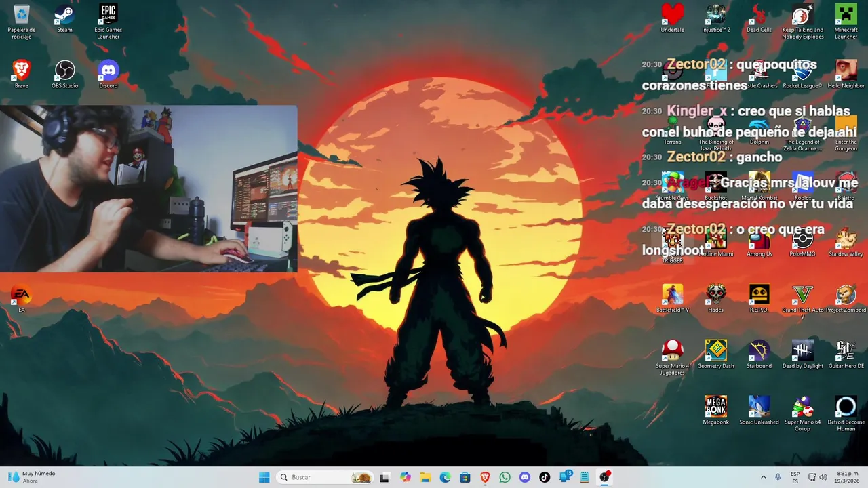The width and height of the screenshot is (868, 488).
Task: Select the Rocket League shortcut
Action: 802,75
